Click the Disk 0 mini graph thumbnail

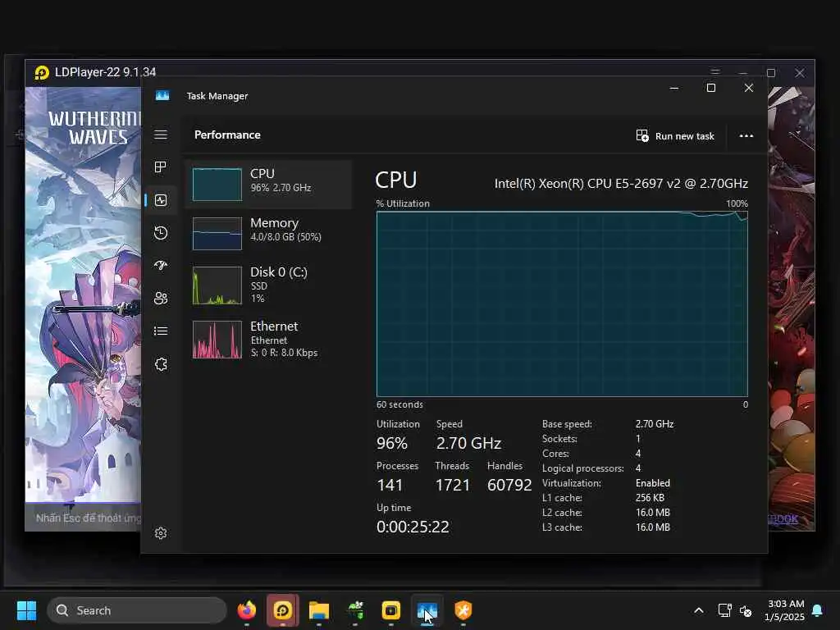217,285
